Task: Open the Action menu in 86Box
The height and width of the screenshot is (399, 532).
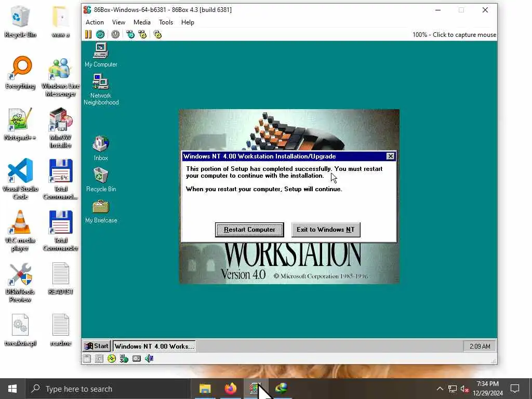Action: click(95, 22)
